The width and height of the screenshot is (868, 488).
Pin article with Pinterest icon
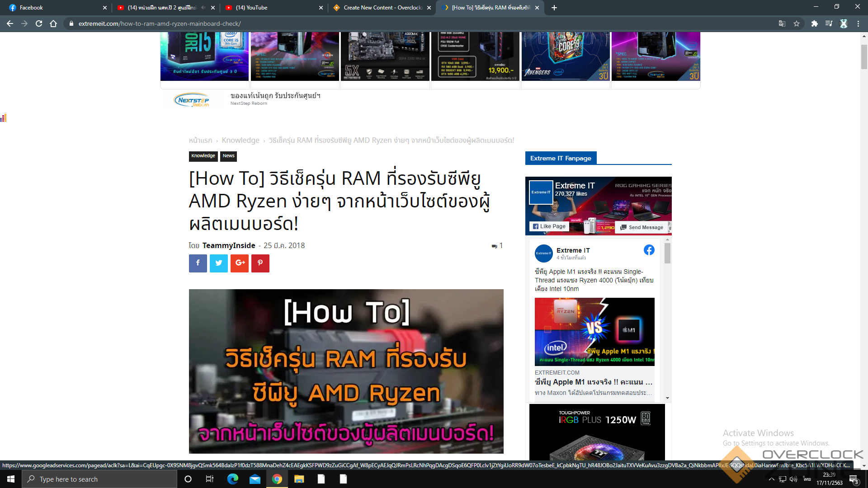coord(260,263)
